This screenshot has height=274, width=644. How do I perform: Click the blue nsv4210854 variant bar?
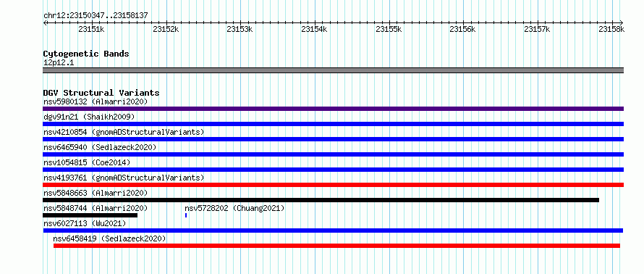(x=333, y=139)
